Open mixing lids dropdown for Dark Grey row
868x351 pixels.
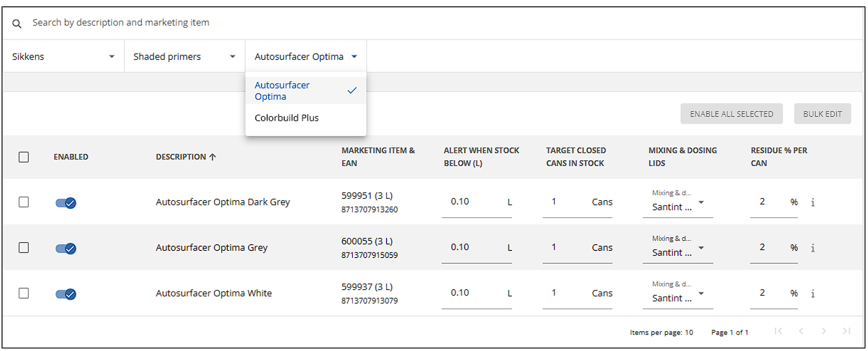pos(678,203)
